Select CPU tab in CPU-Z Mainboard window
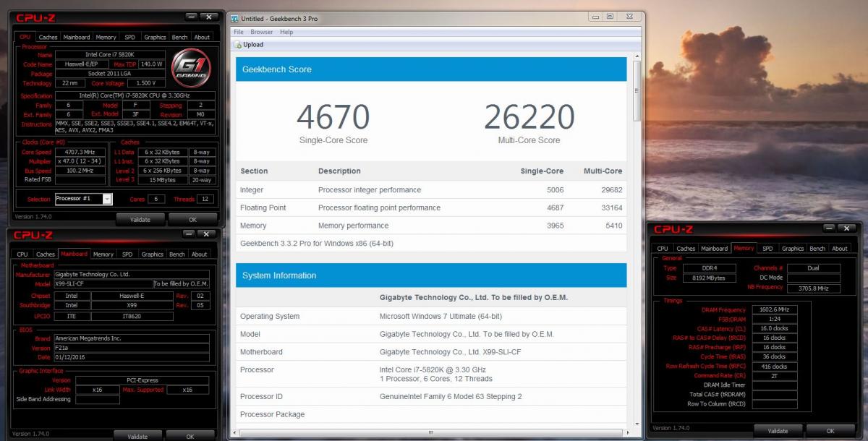This screenshot has height=441, width=868. pos(22,254)
